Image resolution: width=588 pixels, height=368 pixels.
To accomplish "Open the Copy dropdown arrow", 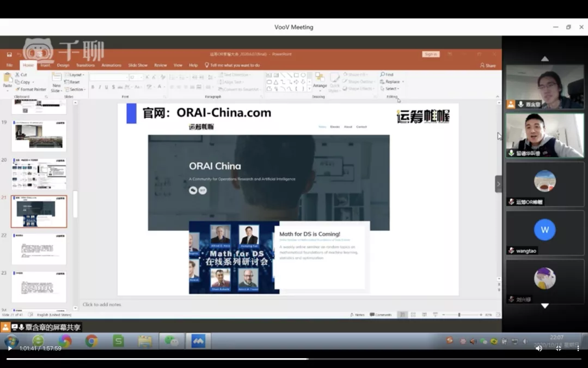I will tap(33, 82).
